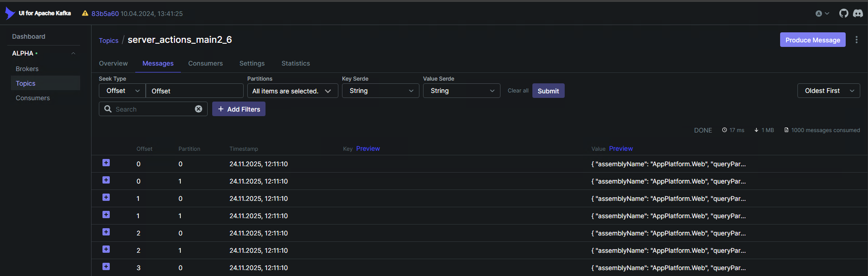This screenshot has height=276, width=868.
Task: Click the warning triangle version icon
Action: 85,14
